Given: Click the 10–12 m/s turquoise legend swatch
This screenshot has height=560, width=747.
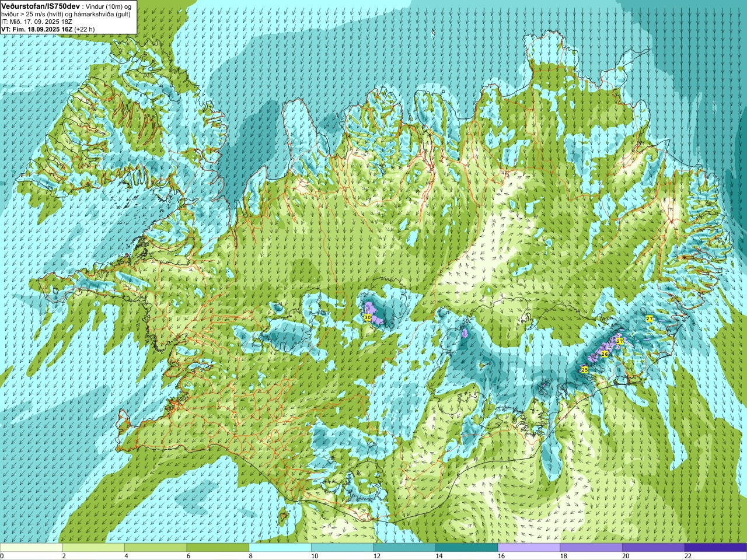Looking at the screenshot, I should [342, 548].
